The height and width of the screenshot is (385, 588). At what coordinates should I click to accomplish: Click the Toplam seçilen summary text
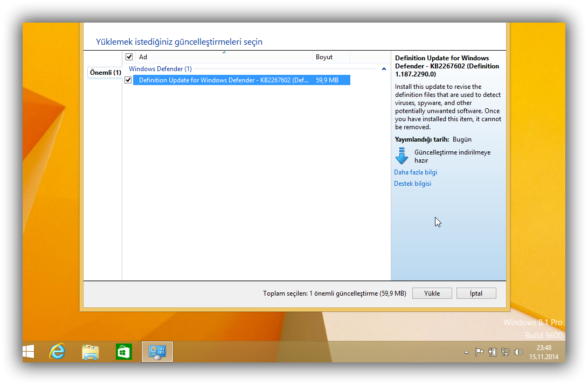point(335,293)
